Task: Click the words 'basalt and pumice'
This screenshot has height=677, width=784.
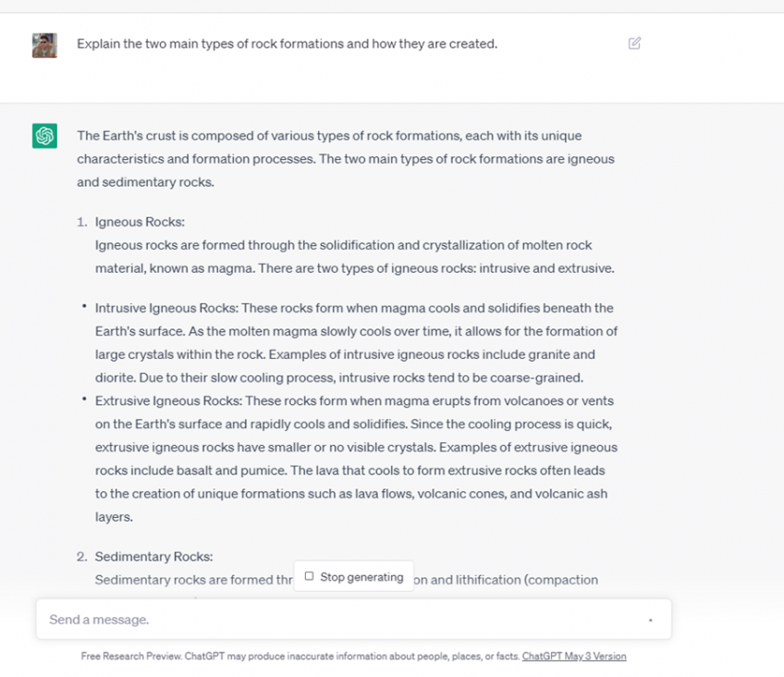Action: point(200,471)
